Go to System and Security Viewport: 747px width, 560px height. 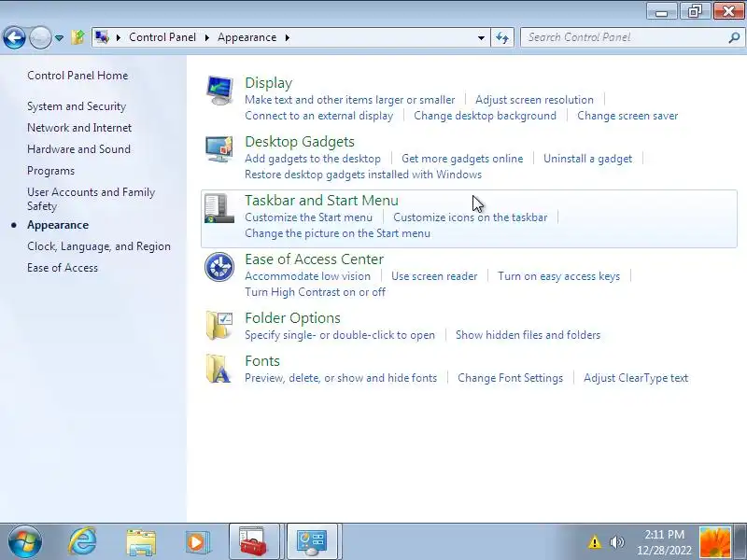click(x=77, y=106)
